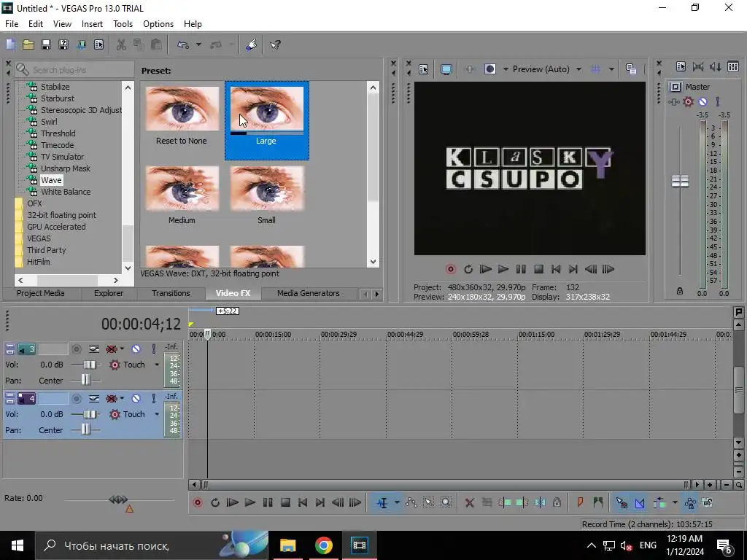Click Play in the preview transport controls
Image resolution: width=747 pixels, height=560 pixels.
(x=503, y=269)
